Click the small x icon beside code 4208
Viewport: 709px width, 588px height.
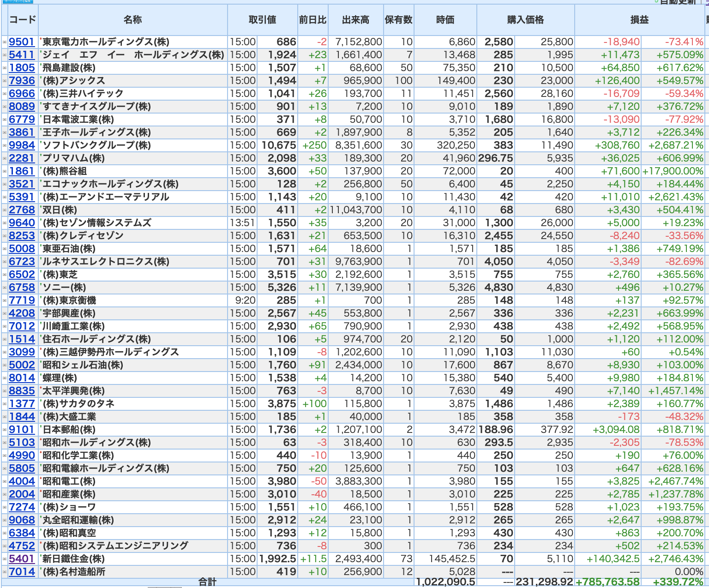tap(5, 313)
